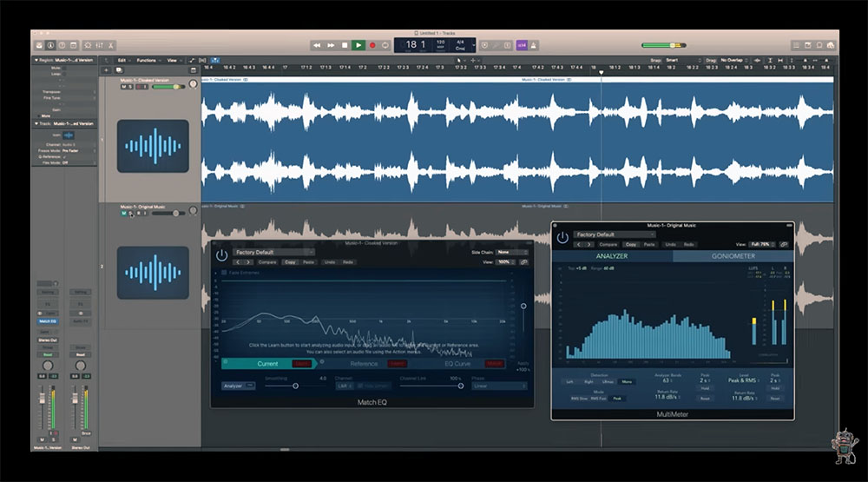Open the Editors scissors button

(x=111, y=45)
